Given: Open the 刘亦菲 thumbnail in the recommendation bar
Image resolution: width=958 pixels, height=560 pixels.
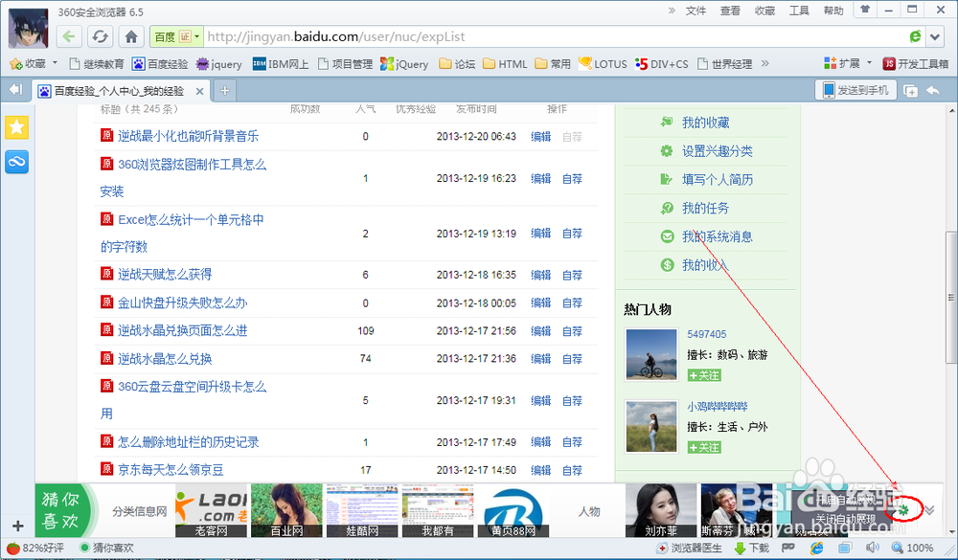Looking at the screenshot, I should (661, 510).
